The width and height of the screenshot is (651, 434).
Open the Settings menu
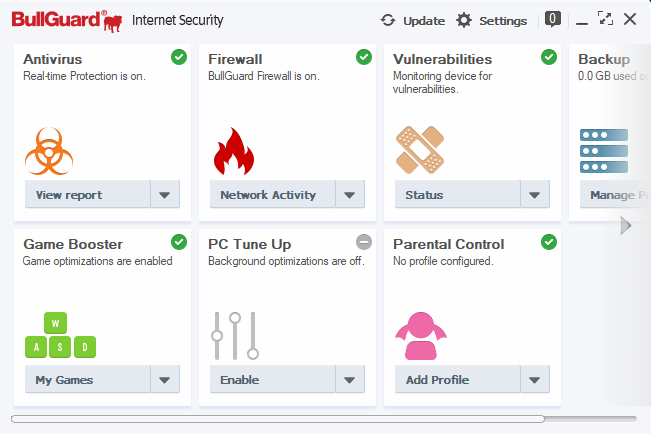pyautogui.click(x=491, y=20)
